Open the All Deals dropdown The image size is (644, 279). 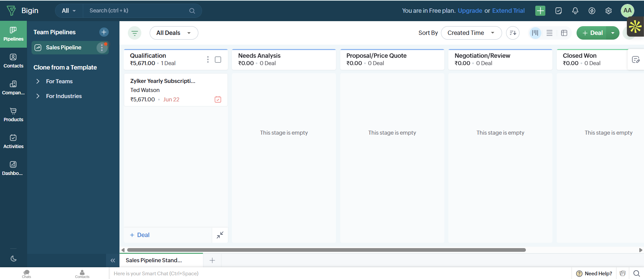pyautogui.click(x=174, y=33)
